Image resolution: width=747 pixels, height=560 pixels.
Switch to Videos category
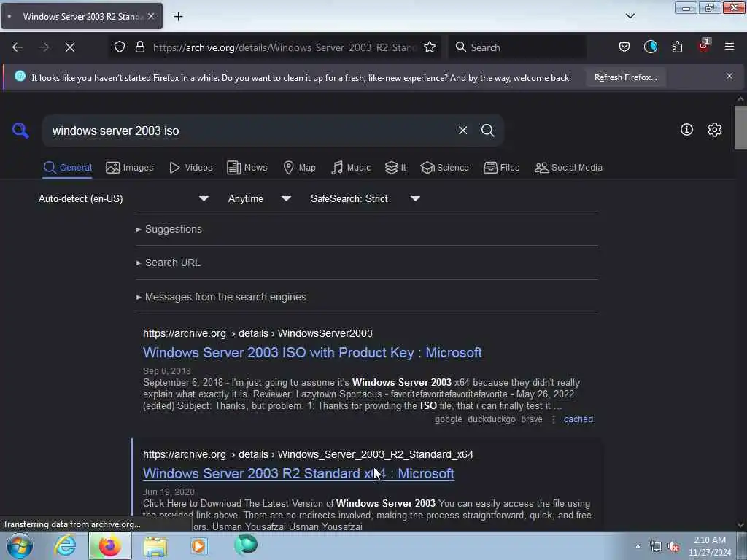pyautogui.click(x=190, y=168)
